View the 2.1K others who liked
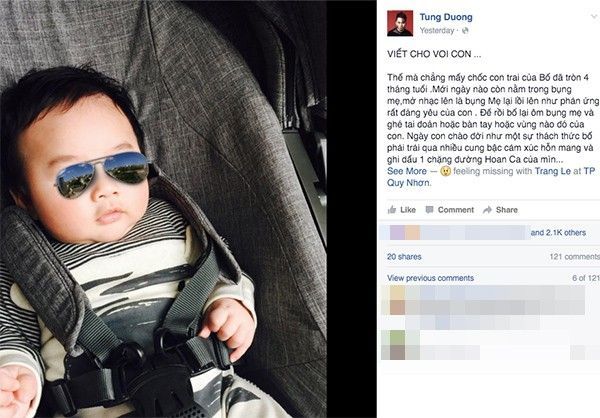The image size is (600, 418). [x=558, y=233]
